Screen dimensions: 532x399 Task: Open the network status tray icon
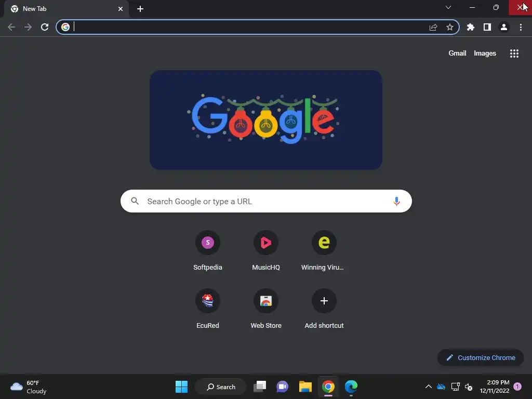coord(455,387)
